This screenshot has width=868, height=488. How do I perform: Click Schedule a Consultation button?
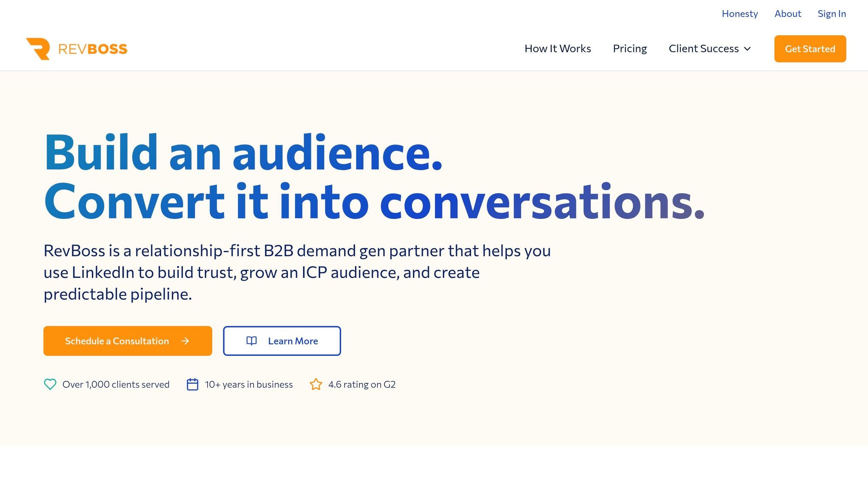pyautogui.click(x=128, y=341)
